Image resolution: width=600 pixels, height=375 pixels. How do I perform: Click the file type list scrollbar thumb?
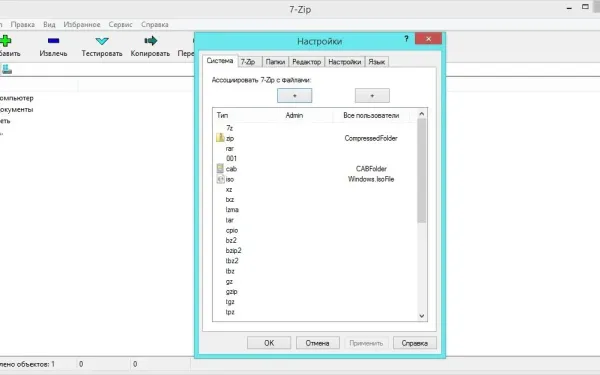422,171
